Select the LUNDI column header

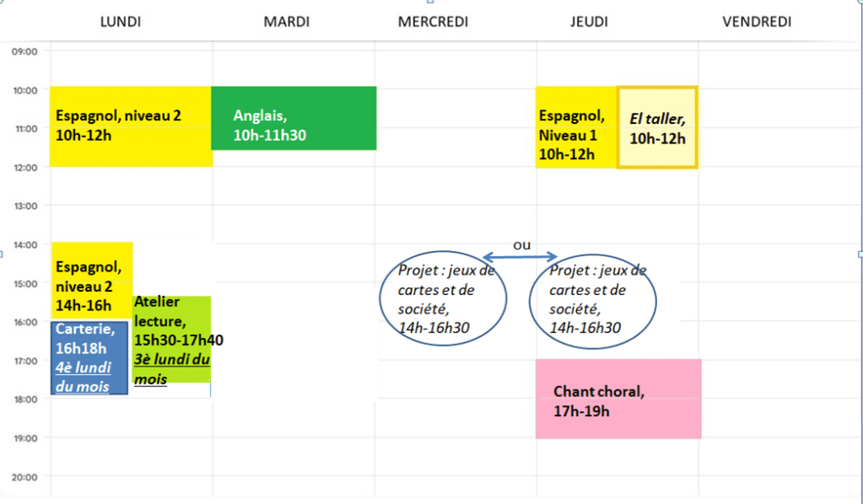(x=121, y=22)
